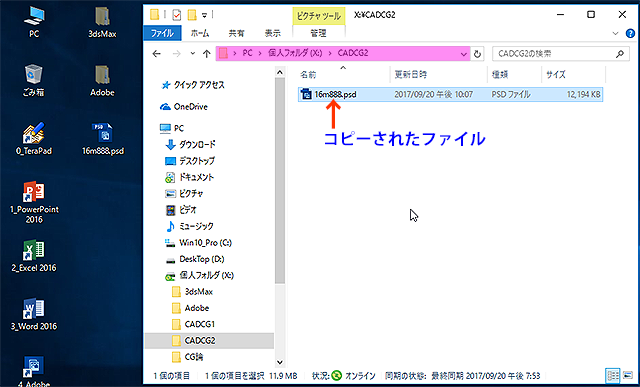Select 16m888.psd in the file list
The image size is (640, 387).
(x=335, y=95)
